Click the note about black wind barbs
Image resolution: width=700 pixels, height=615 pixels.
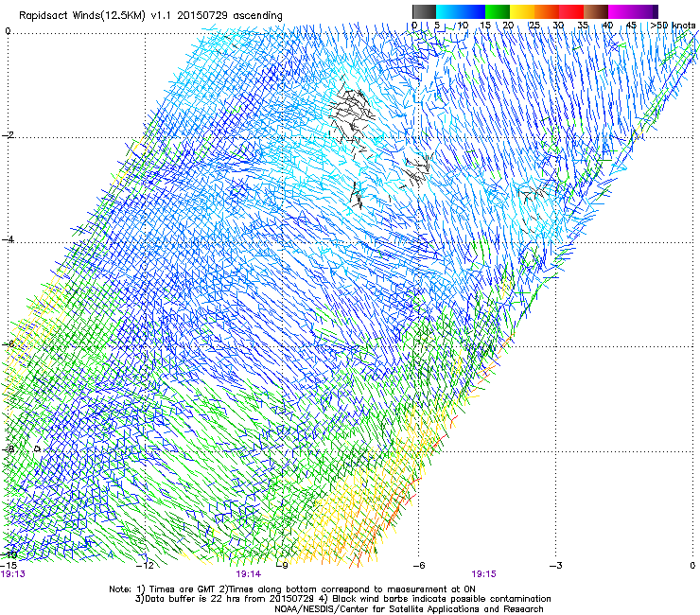tap(435, 599)
